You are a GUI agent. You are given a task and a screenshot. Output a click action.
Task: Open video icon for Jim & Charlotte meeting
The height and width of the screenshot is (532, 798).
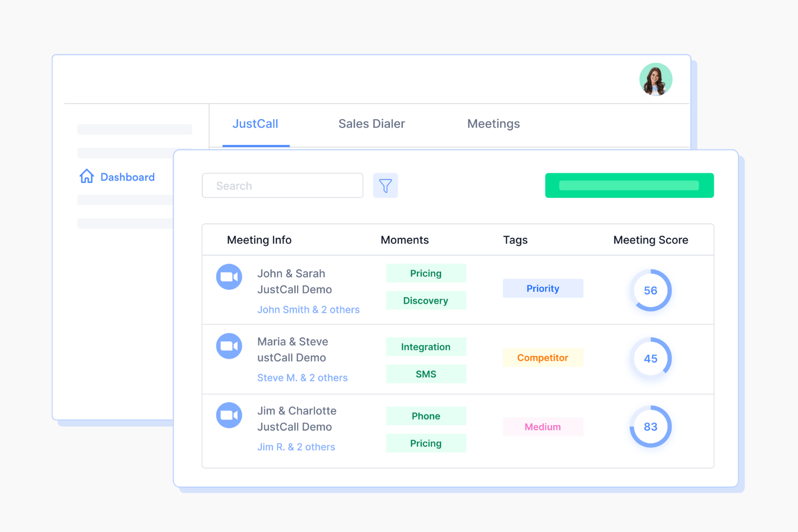click(x=229, y=415)
